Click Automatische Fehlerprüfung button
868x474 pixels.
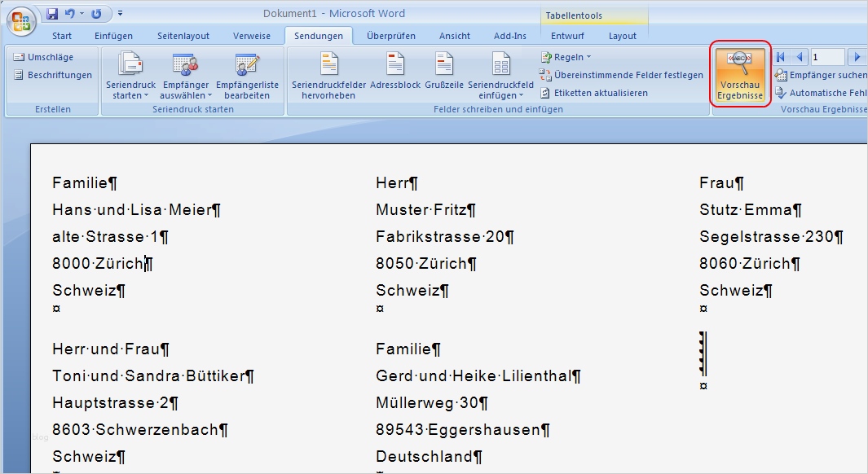pos(821,93)
